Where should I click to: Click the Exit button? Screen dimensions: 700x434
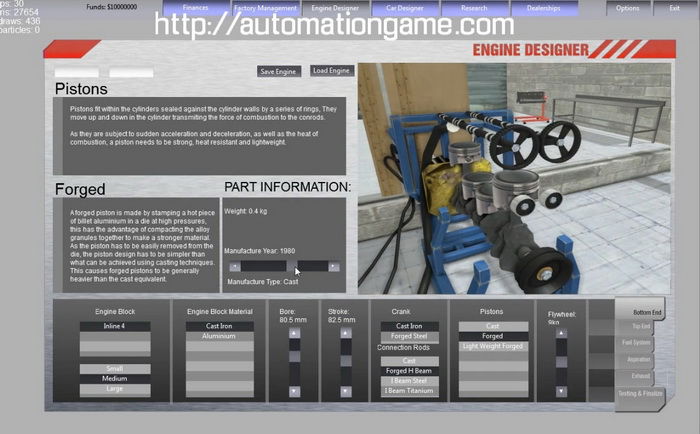tap(675, 8)
